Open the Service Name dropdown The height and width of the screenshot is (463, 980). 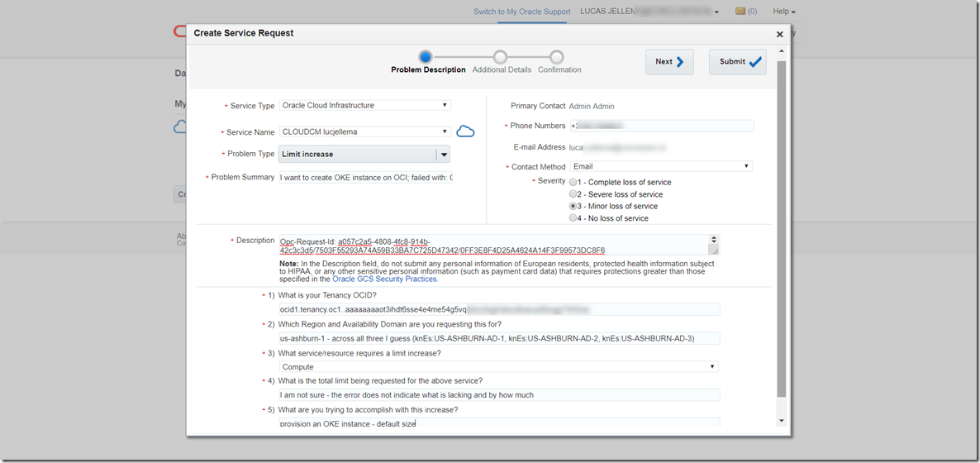[364, 131]
